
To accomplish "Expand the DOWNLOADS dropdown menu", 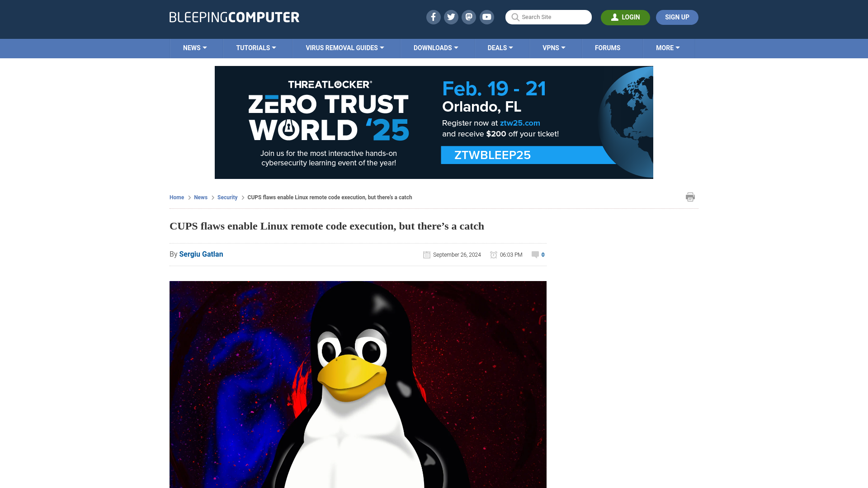I will [436, 47].
